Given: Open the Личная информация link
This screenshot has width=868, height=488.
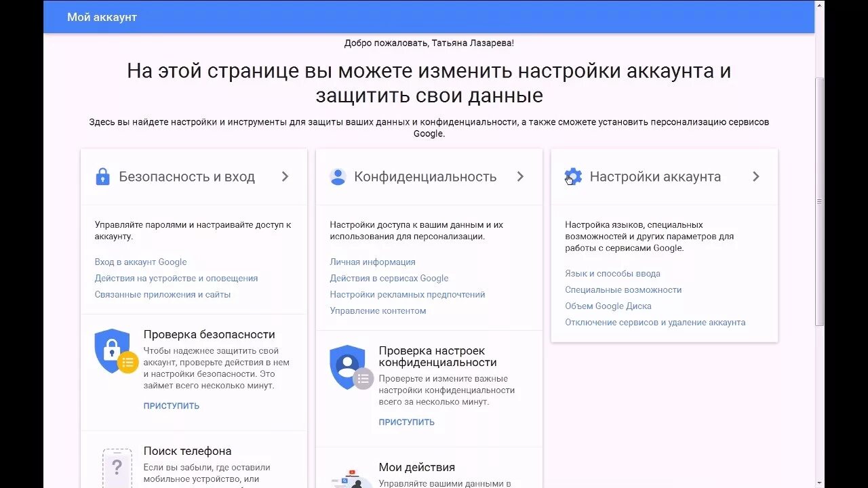Looking at the screenshot, I should [x=372, y=262].
